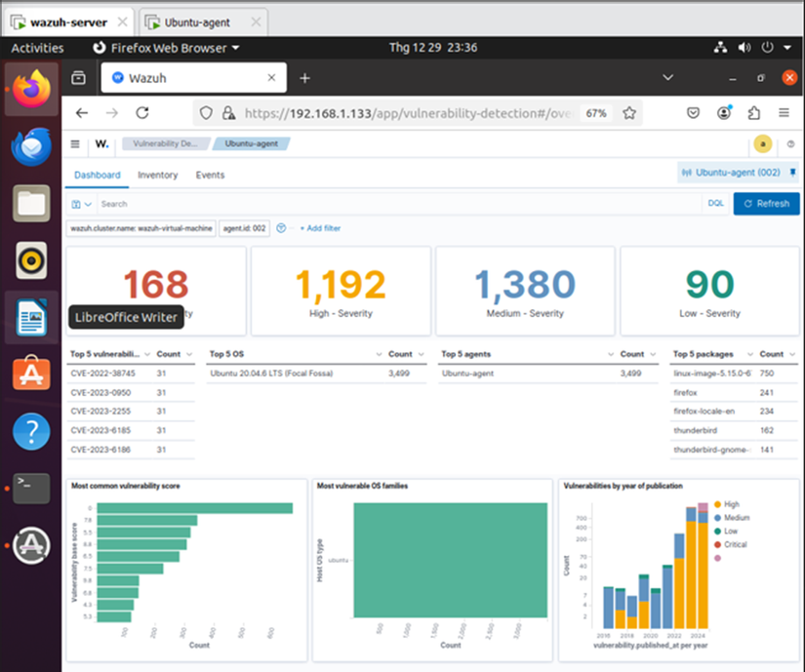
Task: Click the Search query field
Action: pyautogui.click(x=399, y=204)
